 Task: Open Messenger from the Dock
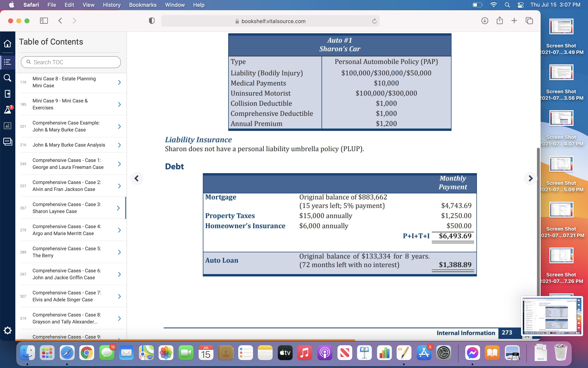[473, 353]
